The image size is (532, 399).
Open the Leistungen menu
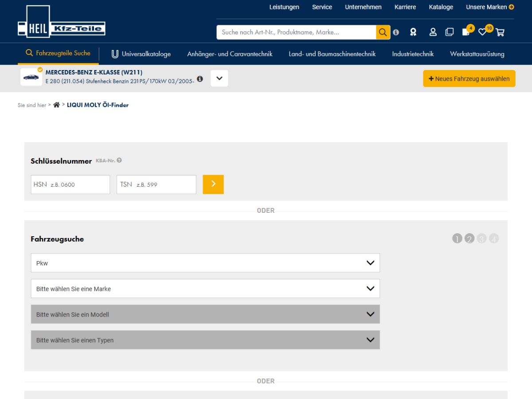pos(284,7)
